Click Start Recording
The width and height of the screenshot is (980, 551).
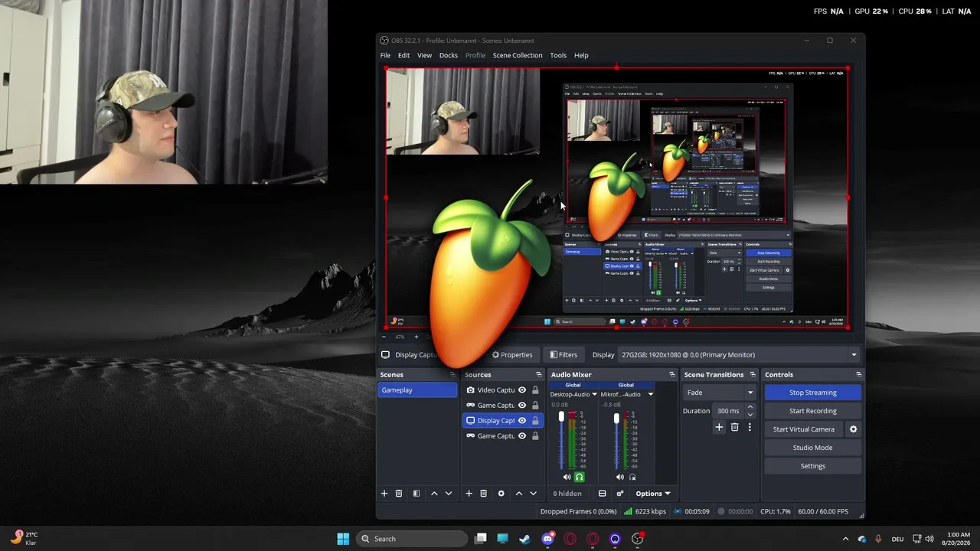pos(812,411)
